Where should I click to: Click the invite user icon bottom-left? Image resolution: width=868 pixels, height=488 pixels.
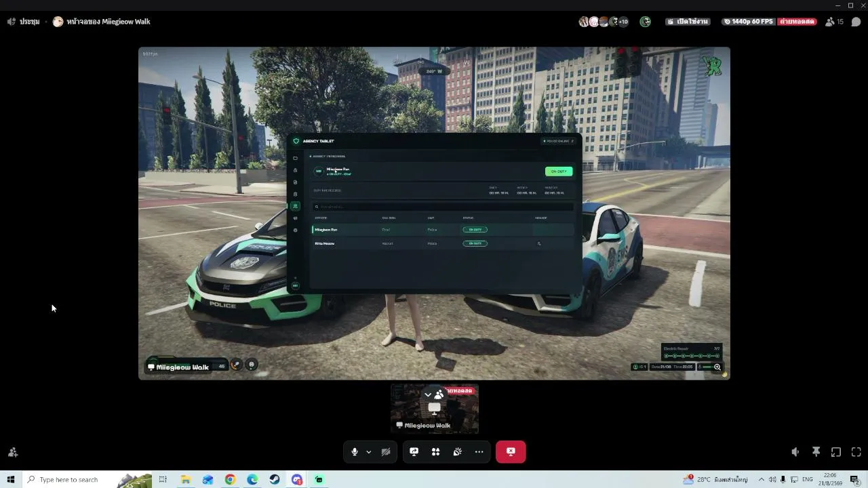[x=13, y=452]
